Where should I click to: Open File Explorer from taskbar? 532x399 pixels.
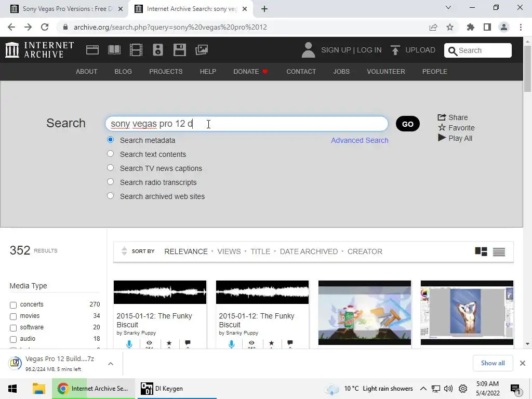(38, 389)
